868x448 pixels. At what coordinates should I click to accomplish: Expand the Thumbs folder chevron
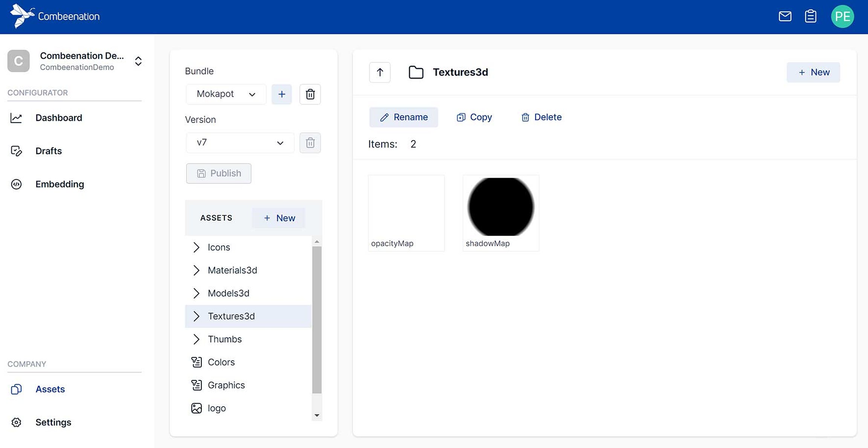[196, 339]
